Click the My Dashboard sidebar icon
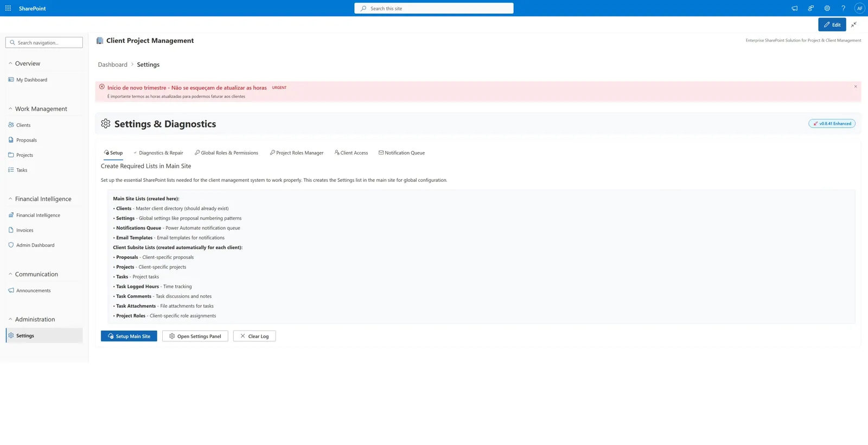Screen dimensions: 868x445 pyautogui.click(x=11, y=80)
